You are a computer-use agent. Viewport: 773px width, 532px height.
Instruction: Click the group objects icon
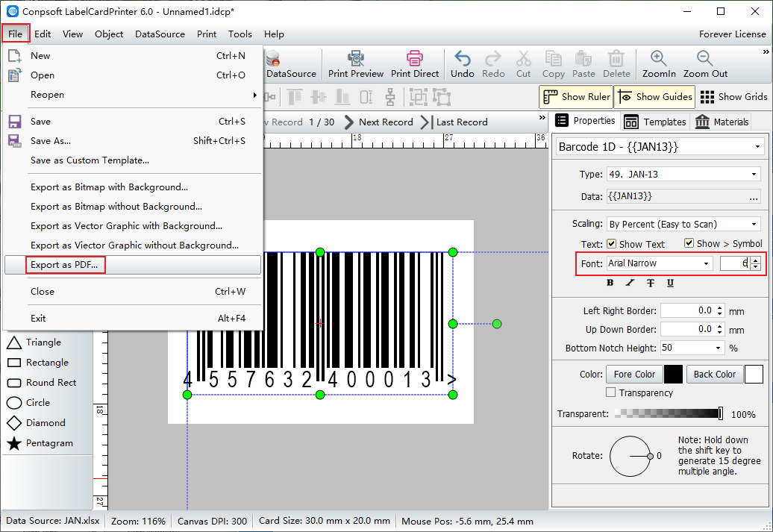[x=418, y=97]
